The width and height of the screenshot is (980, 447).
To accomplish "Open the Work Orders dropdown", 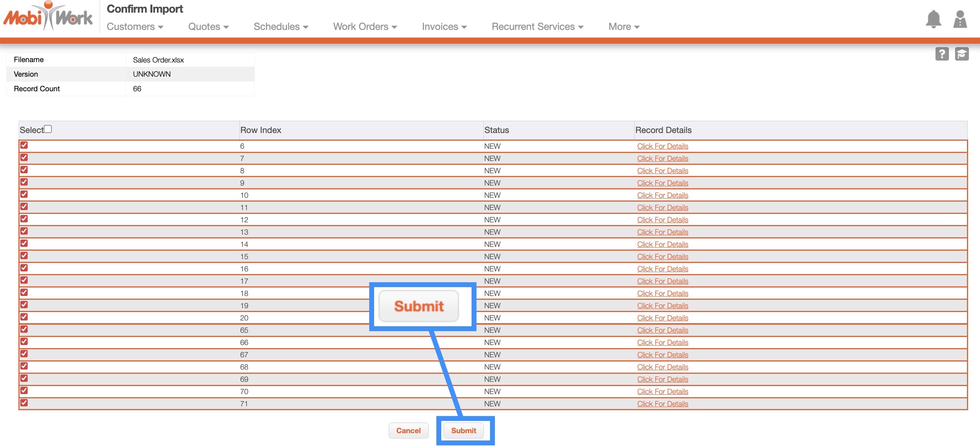I will 365,27.
